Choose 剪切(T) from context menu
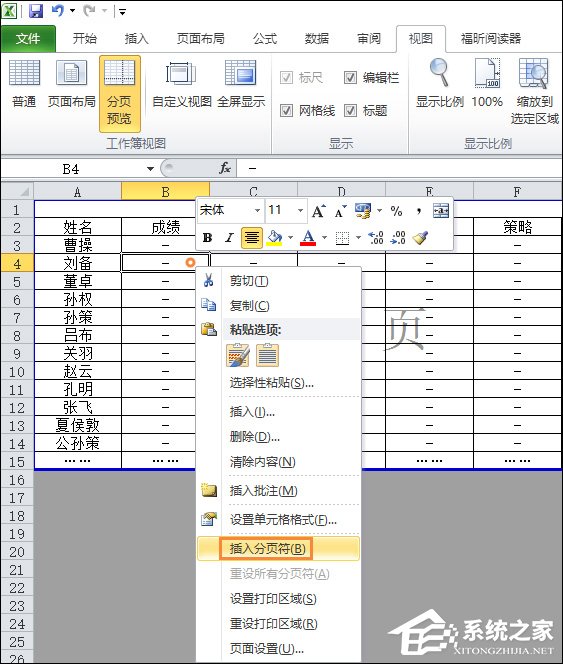The image size is (563, 664). coord(278,281)
